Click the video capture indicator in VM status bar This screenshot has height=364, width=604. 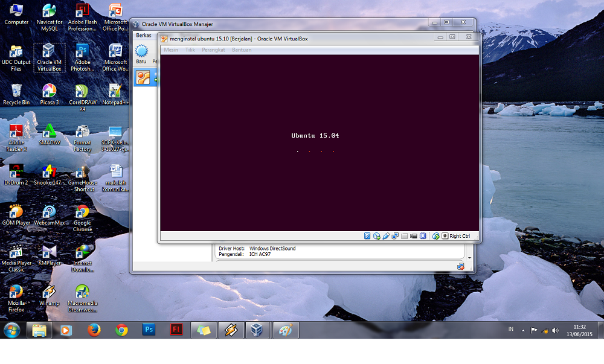pyautogui.click(x=414, y=236)
